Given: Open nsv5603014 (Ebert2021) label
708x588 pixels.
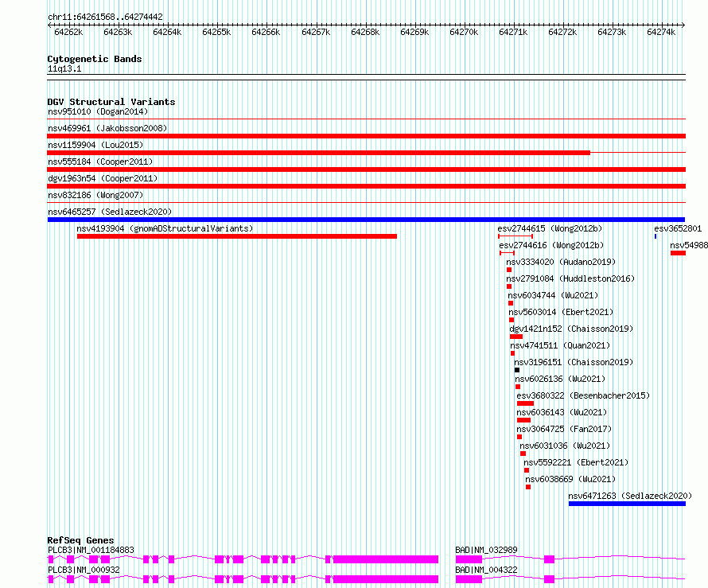Looking at the screenshot, I should (562, 312).
